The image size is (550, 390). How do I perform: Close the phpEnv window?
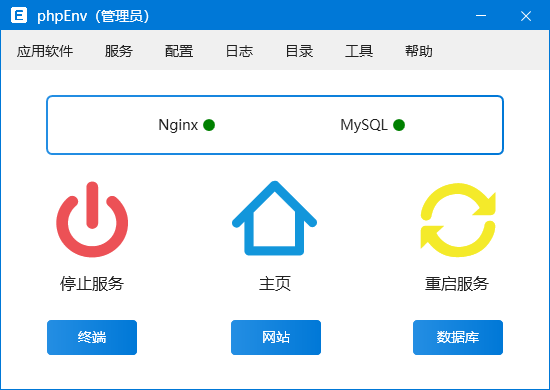click(x=526, y=16)
